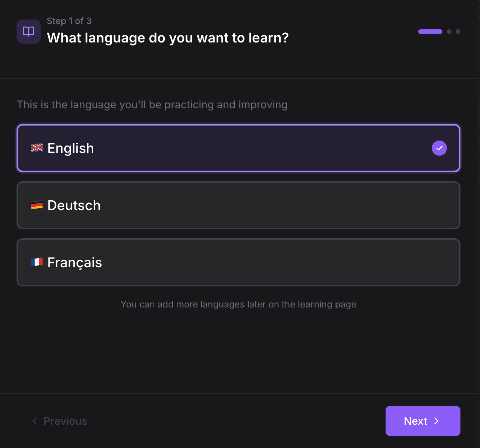
Task: Click the Step 1 of 3 label
Action: (69, 21)
